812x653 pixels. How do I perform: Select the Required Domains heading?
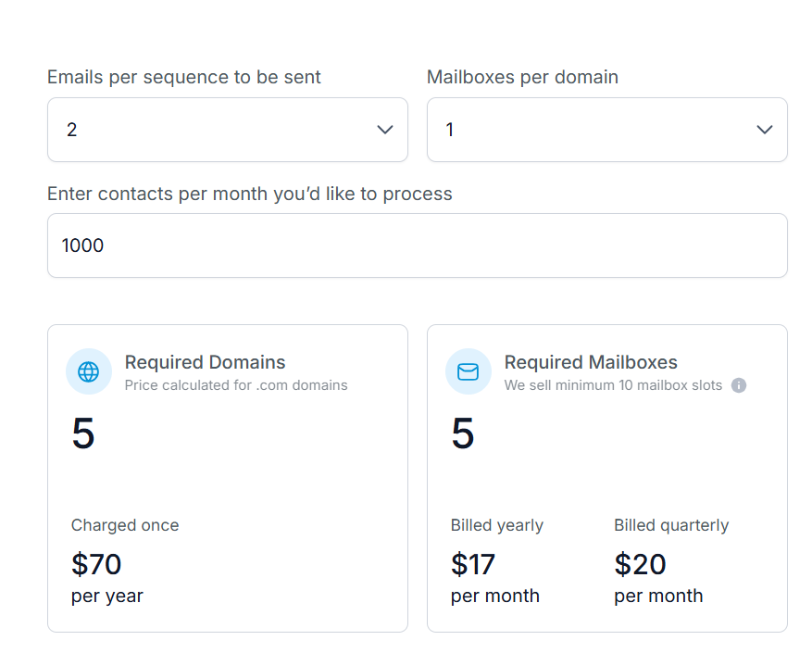pos(205,362)
